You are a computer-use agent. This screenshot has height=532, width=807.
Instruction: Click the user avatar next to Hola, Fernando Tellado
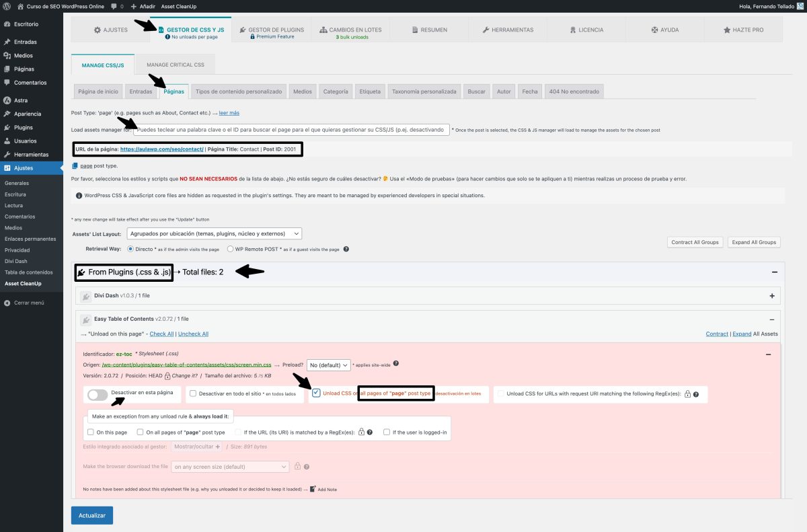(800, 6)
